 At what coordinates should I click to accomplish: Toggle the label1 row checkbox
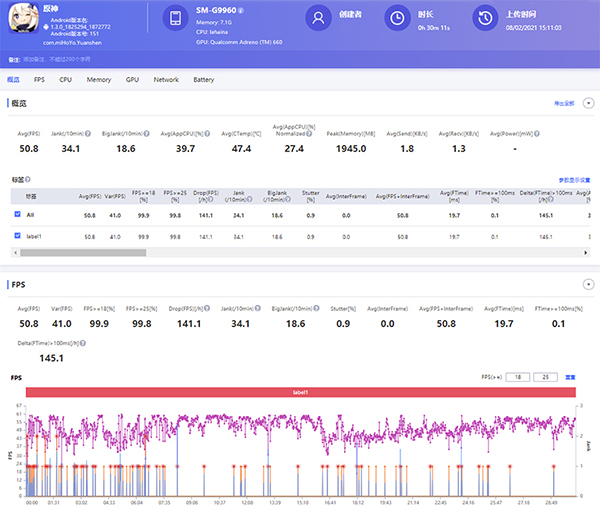tap(17, 236)
